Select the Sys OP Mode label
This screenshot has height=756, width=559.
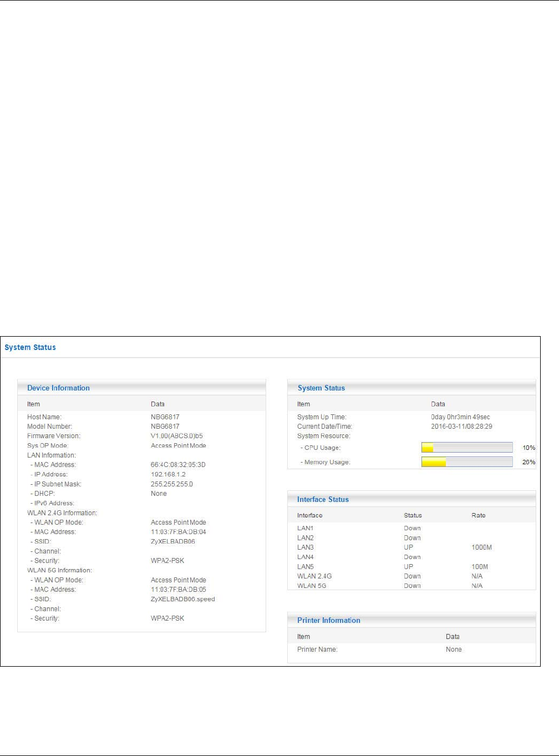[x=47, y=445]
